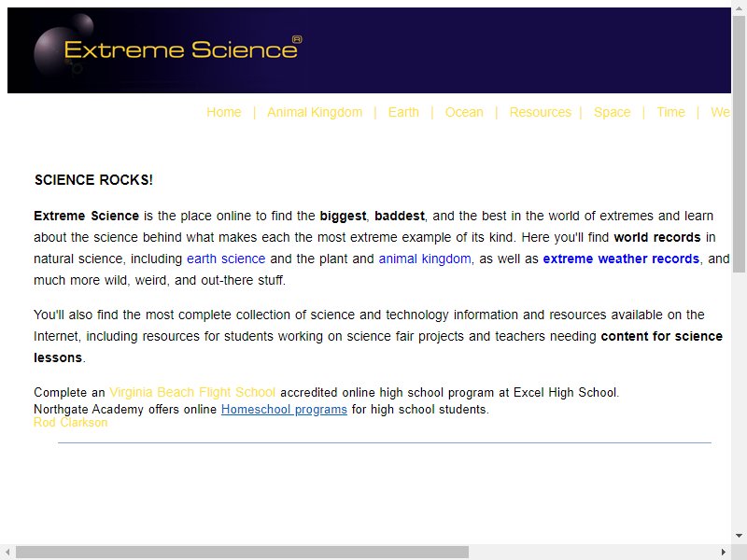
Task: Open the Homeschool programs link
Action: [x=284, y=410]
